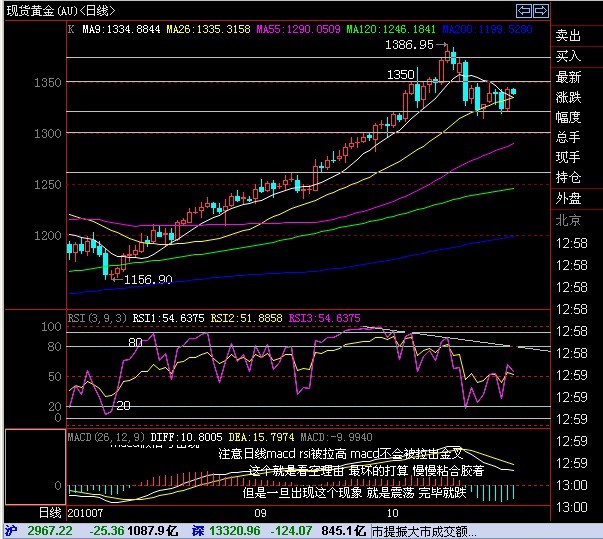The height and width of the screenshot is (539, 603).
Task: Click the 买入 buy label
Action: pyautogui.click(x=568, y=56)
